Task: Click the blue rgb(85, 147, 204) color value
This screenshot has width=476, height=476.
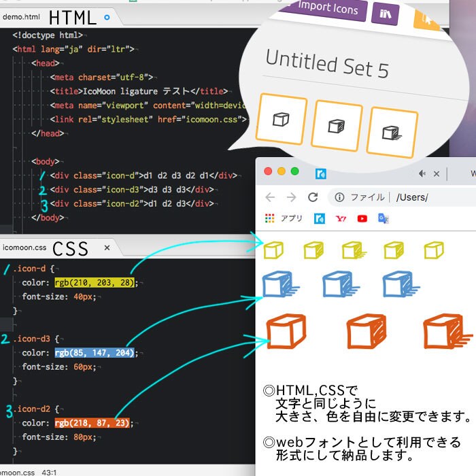Action: [x=95, y=353]
